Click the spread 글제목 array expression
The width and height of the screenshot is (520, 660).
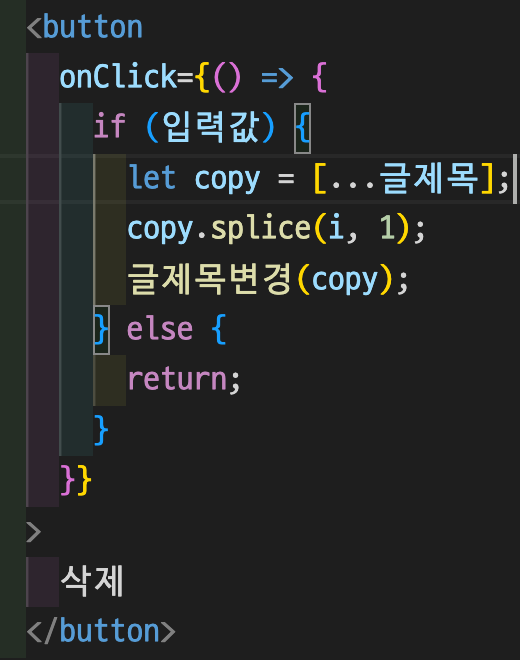tap(404, 178)
